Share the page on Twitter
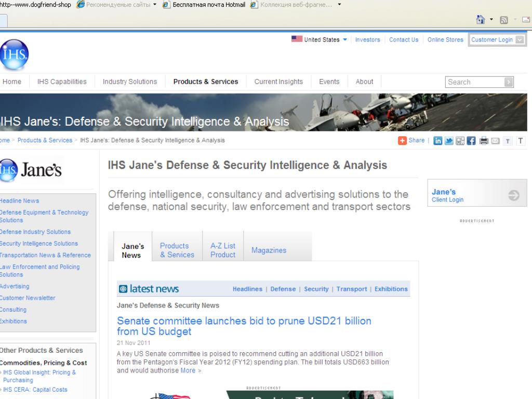This screenshot has width=532, height=399. coord(449,140)
